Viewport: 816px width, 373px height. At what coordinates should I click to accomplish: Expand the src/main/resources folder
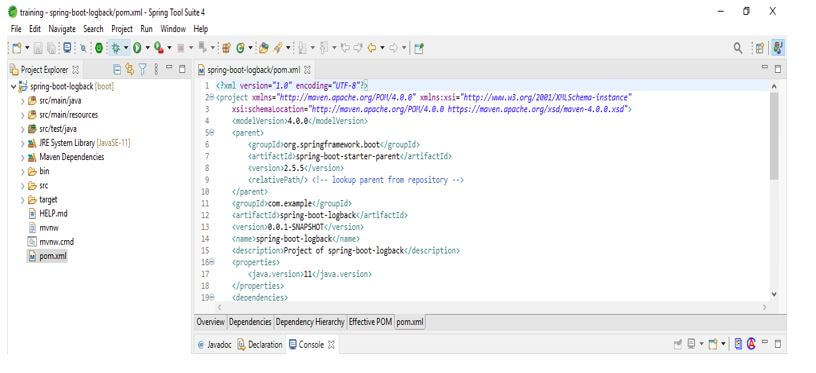23,115
